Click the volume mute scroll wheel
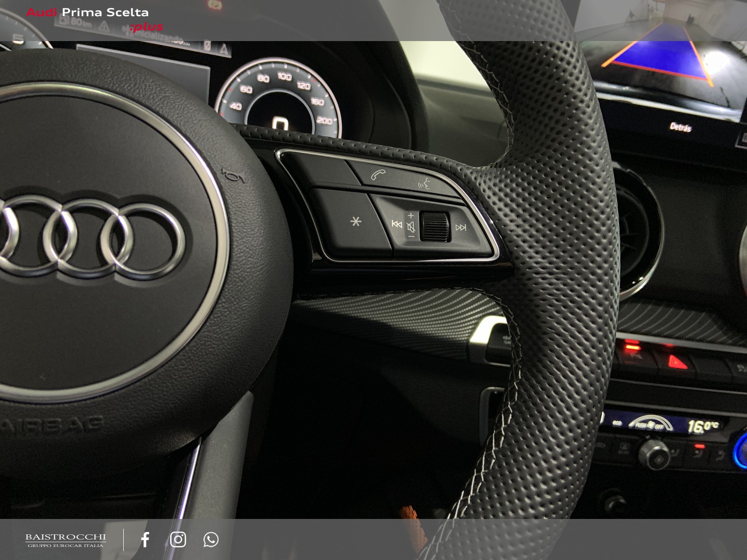 435,226
